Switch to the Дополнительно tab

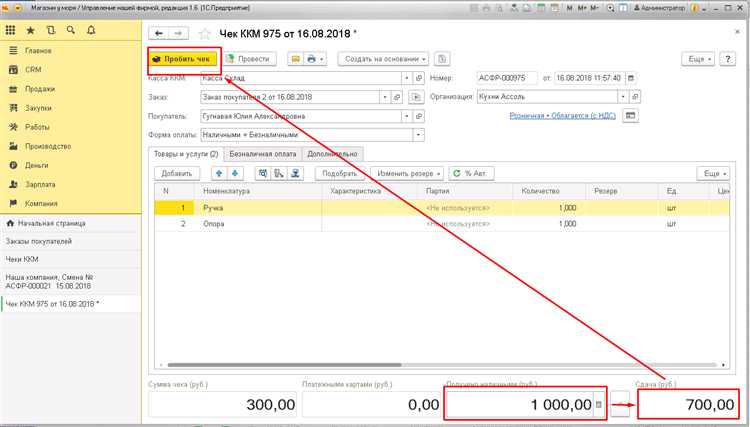click(332, 154)
